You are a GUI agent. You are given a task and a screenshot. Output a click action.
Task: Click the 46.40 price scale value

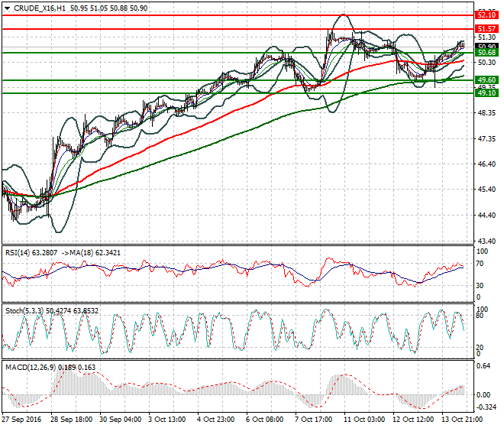click(486, 164)
